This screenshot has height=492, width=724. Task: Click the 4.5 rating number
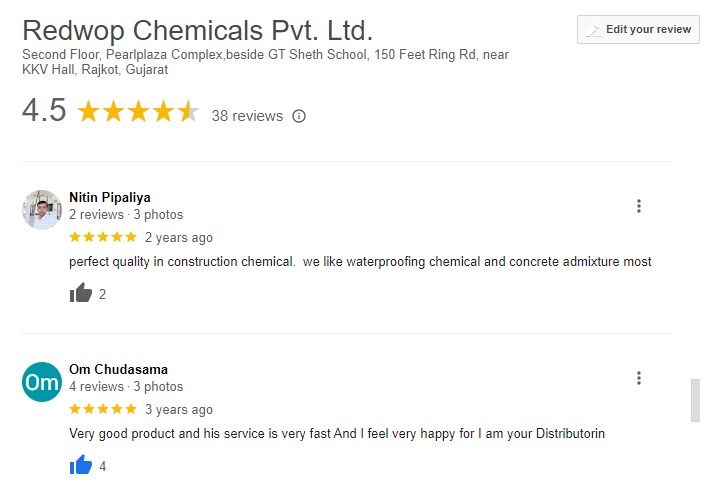tap(44, 111)
